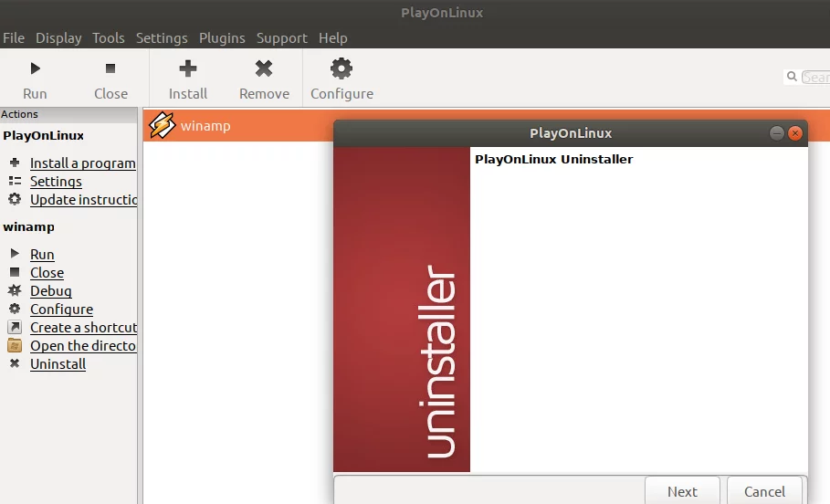Click the Close stop icon in toolbar
The height and width of the screenshot is (504, 830).
tap(110, 68)
